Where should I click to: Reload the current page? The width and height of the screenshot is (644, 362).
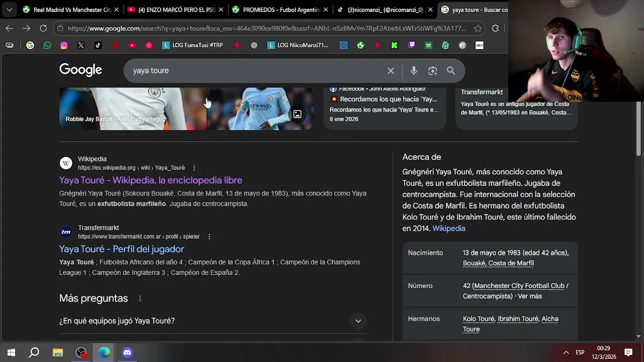click(x=43, y=28)
